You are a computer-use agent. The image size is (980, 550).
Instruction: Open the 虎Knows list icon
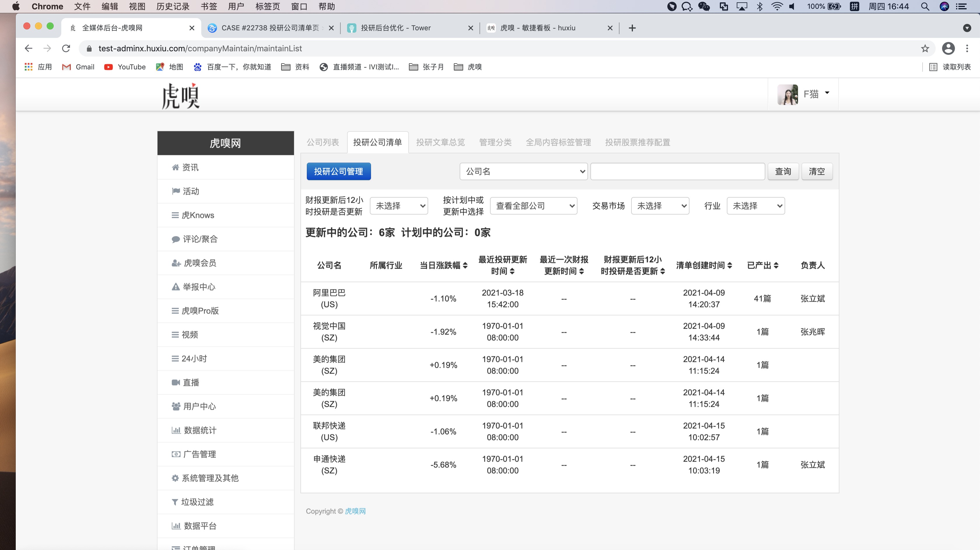point(175,215)
